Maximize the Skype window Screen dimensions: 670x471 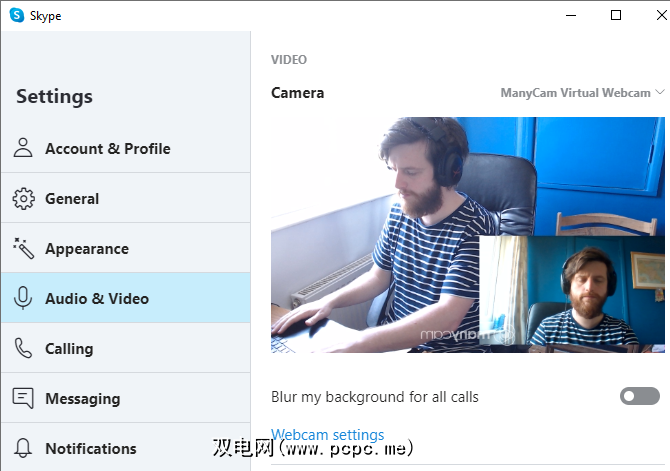tap(616, 15)
